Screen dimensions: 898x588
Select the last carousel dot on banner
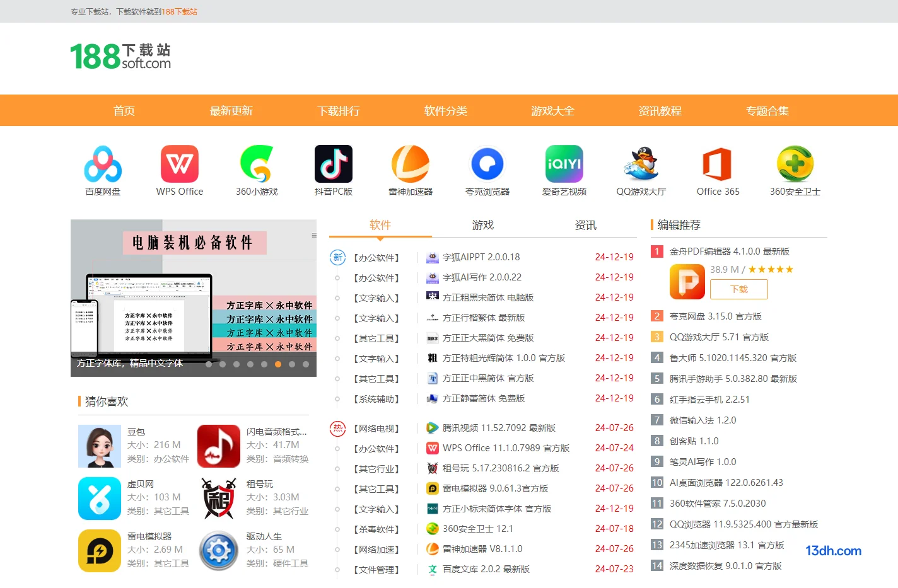306,364
